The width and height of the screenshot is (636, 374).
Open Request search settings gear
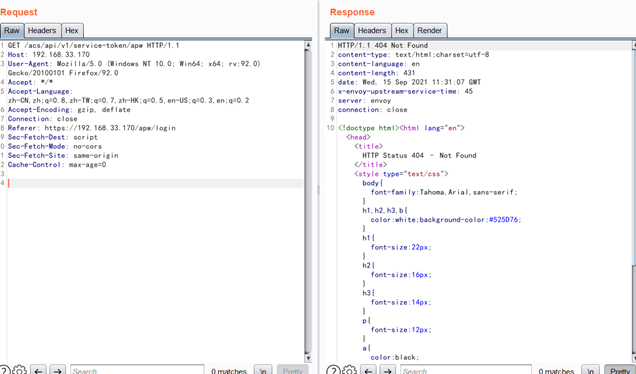19,370
